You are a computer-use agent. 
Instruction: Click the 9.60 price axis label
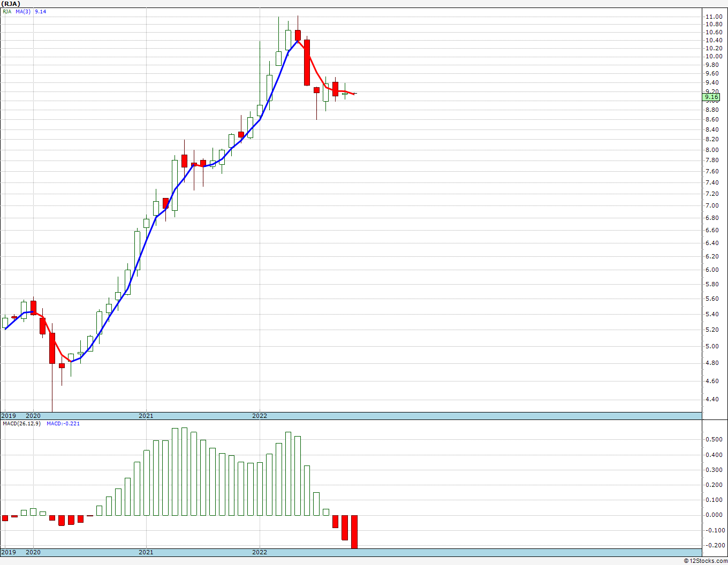(712, 74)
